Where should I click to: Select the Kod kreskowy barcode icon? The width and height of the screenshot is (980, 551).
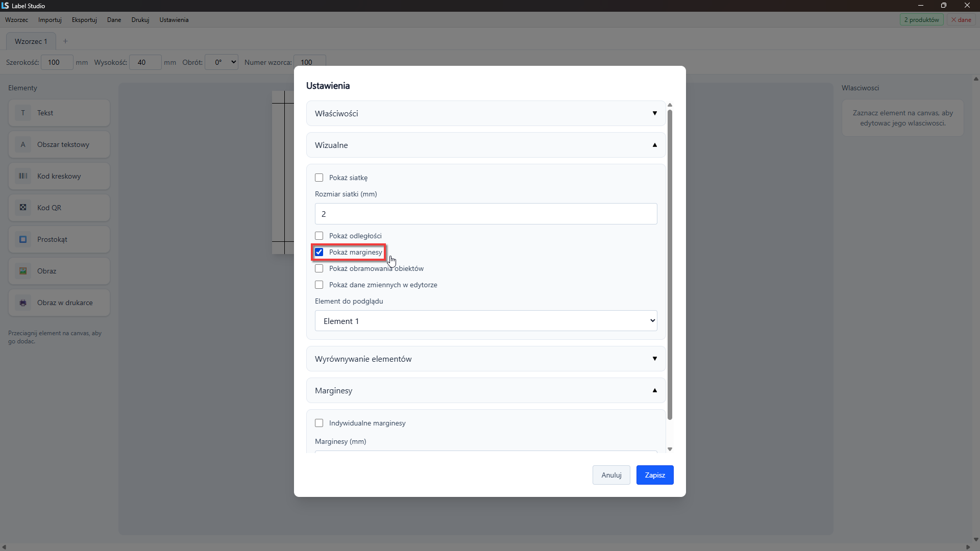[x=23, y=176]
